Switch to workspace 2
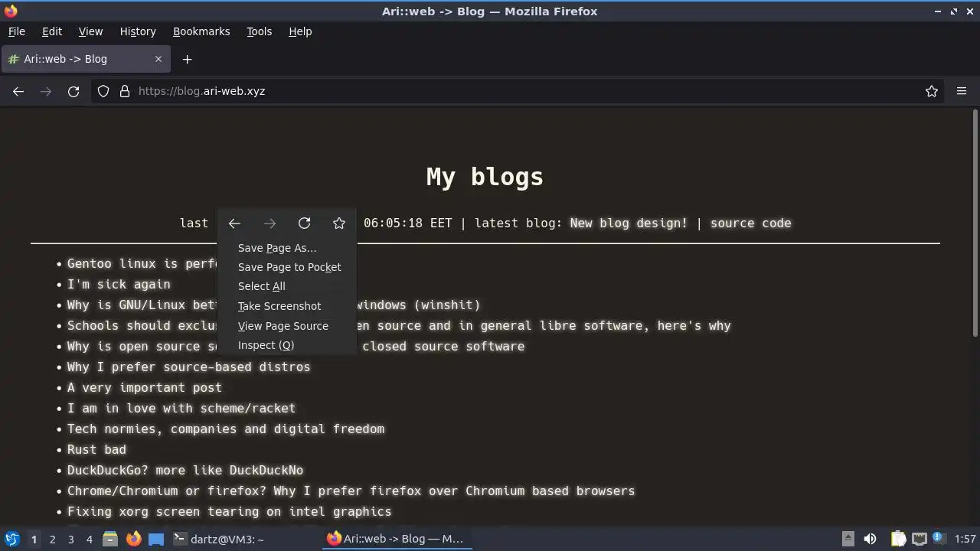The height and width of the screenshot is (551, 980). [52, 539]
